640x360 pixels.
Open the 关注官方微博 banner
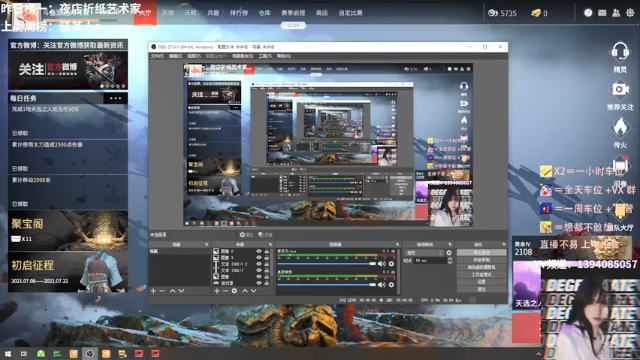pos(68,70)
